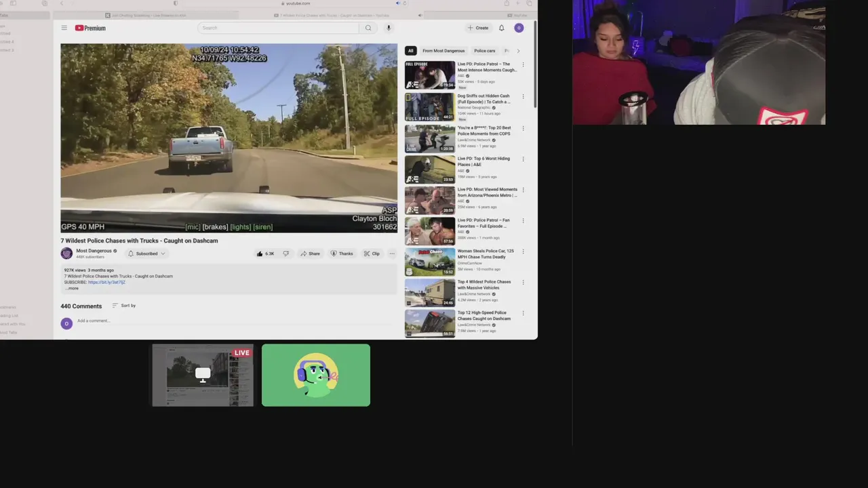Switch to the Kick streaming browser tab
The width and height of the screenshot is (868, 488).
(x=146, y=15)
